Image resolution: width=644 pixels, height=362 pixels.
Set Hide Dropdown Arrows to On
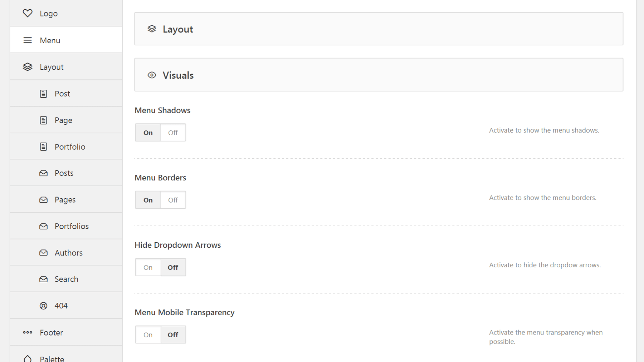coord(148,267)
